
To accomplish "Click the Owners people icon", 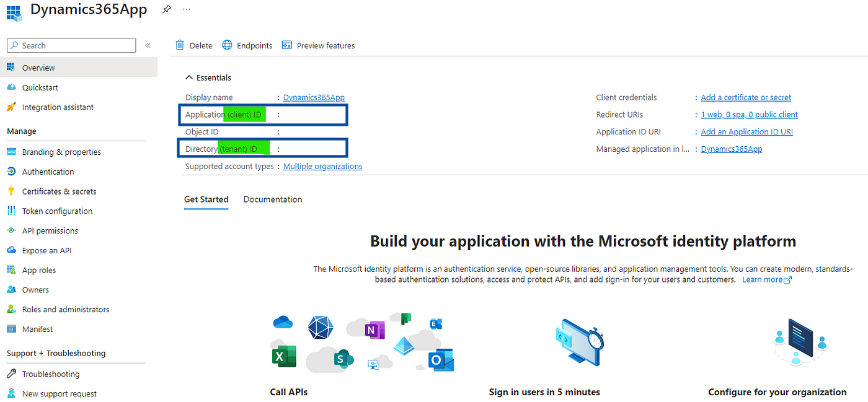I will 11,289.
